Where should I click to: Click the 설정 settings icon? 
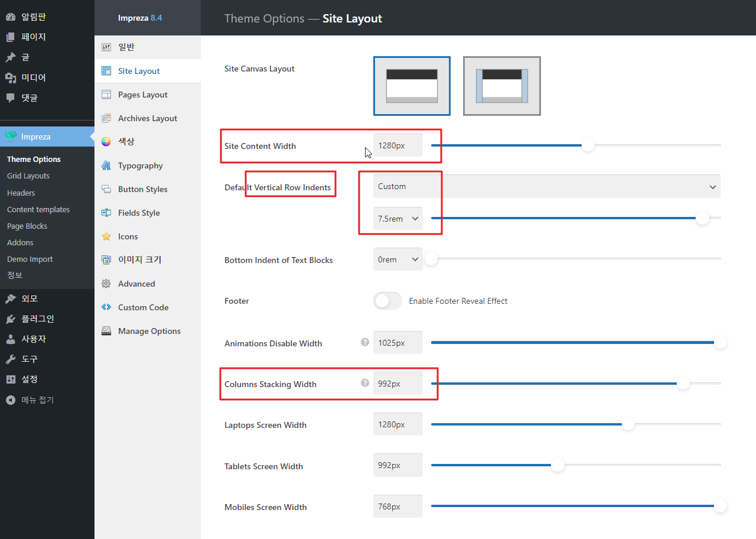(x=11, y=379)
